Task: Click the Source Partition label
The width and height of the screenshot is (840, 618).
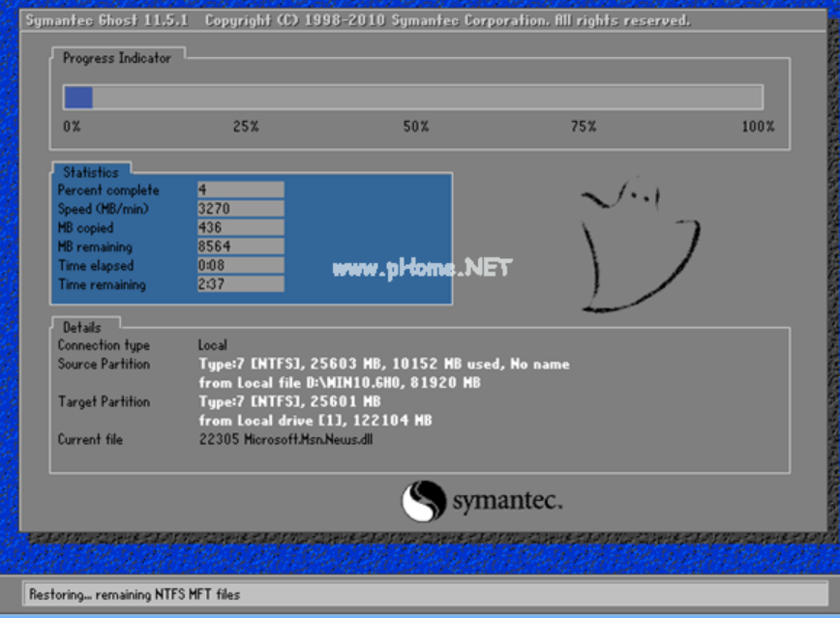Action: point(104,365)
